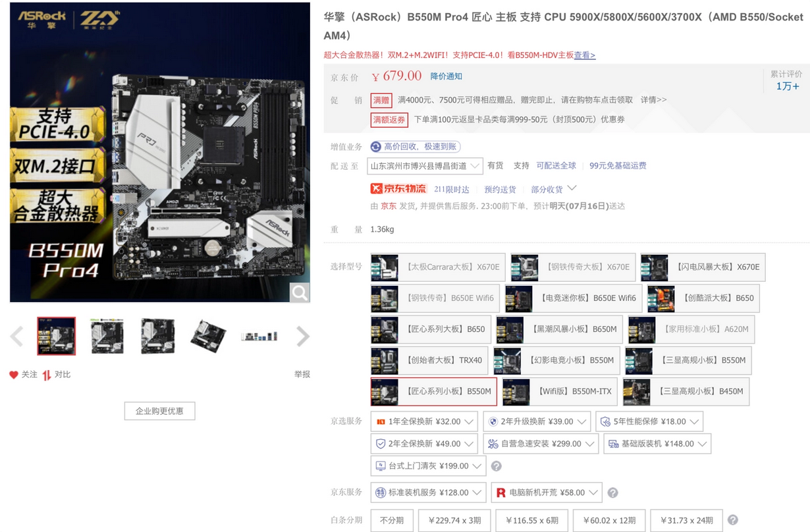810x532 pixels.
Task: Choose model 【家用标准小板】A620M
Action: [691, 329]
